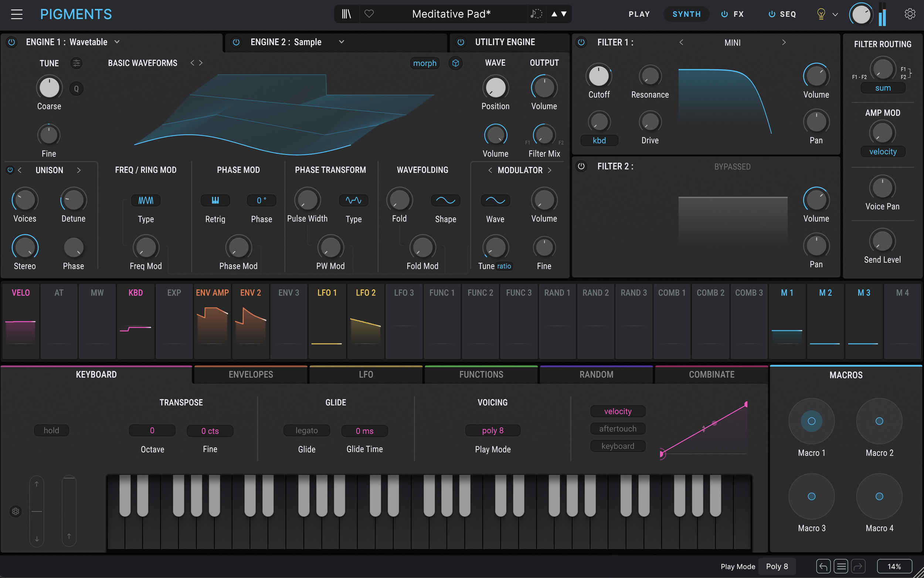Image resolution: width=924 pixels, height=578 pixels.
Task: Click the Freq/Ring Mod Type waveform icon
Action: click(x=146, y=200)
